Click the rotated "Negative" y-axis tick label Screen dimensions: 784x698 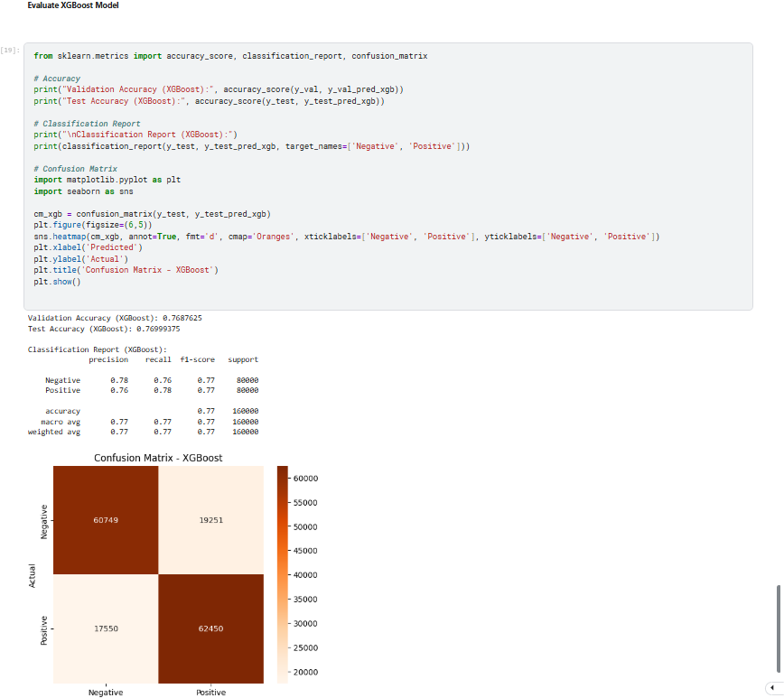44,522
